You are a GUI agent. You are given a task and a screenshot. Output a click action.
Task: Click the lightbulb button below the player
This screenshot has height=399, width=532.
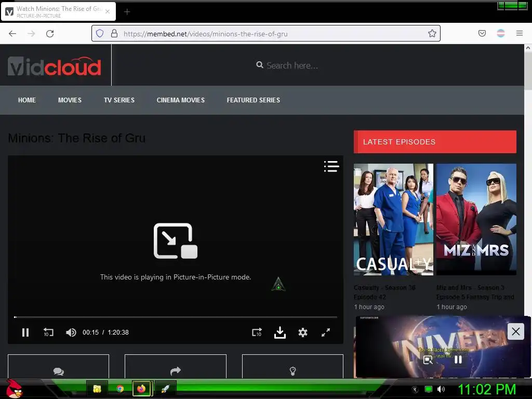coord(292,367)
